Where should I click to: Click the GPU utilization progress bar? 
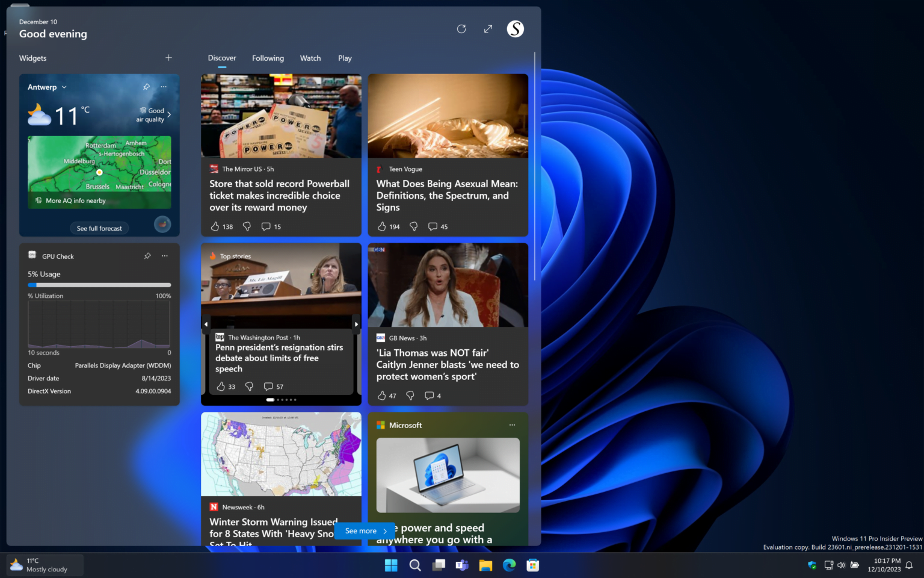coord(99,285)
